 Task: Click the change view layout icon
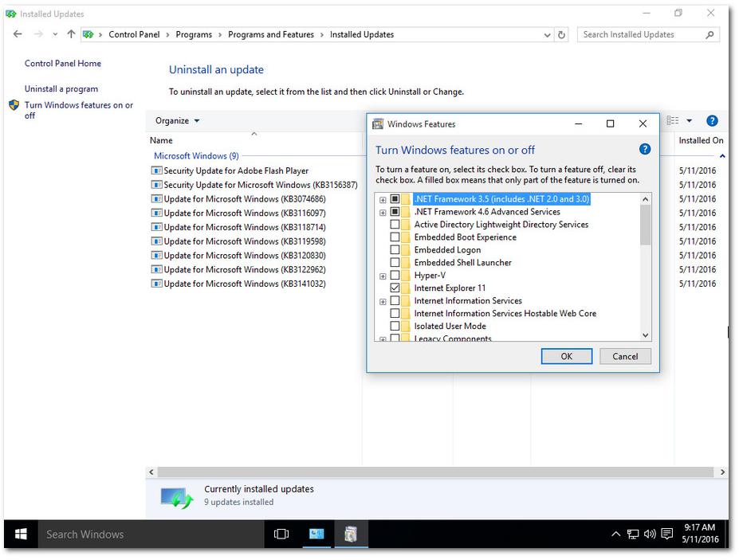pyautogui.click(x=673, y=121)
